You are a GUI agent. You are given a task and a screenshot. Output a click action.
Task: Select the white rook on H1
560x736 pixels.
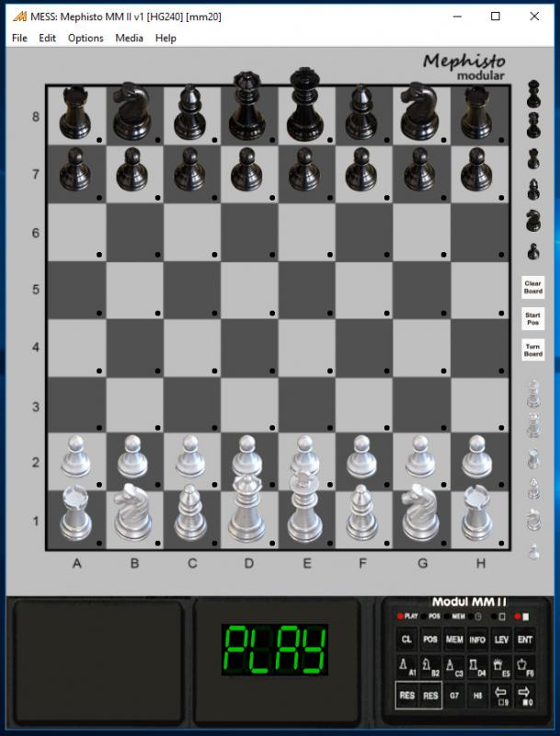pos(477,513)
